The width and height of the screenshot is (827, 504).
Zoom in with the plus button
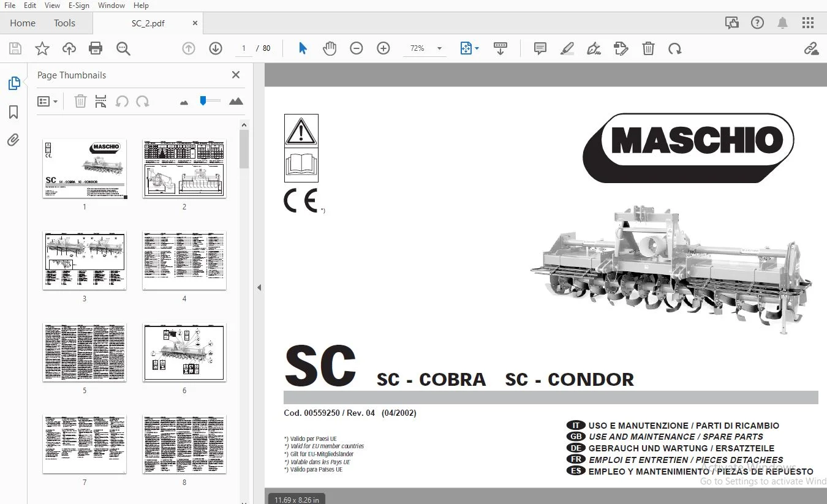(x=383, y=48)
